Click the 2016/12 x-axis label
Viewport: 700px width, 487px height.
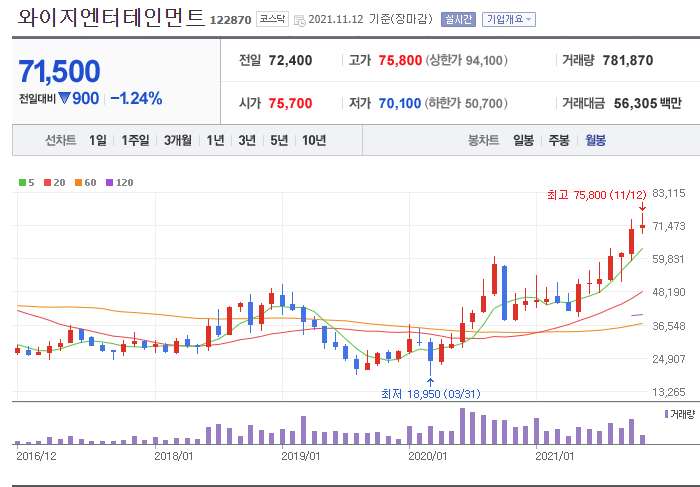coord(36,456)
